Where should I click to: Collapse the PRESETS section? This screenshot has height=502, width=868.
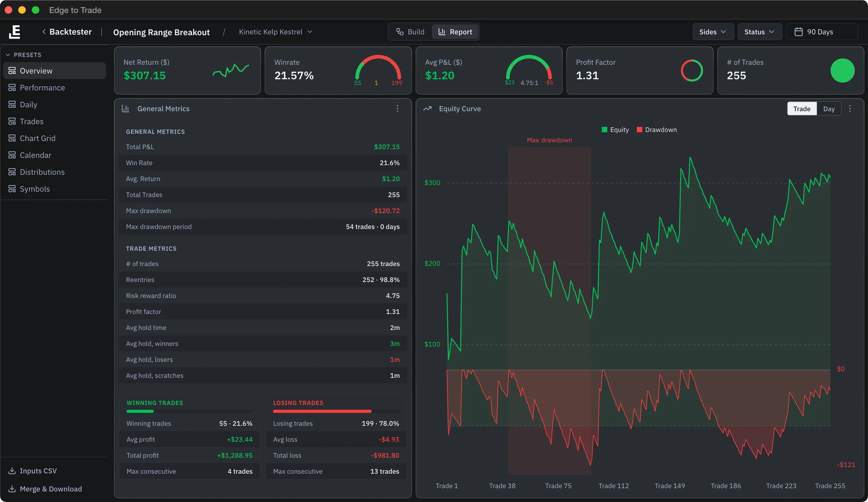tap(24, 55)
